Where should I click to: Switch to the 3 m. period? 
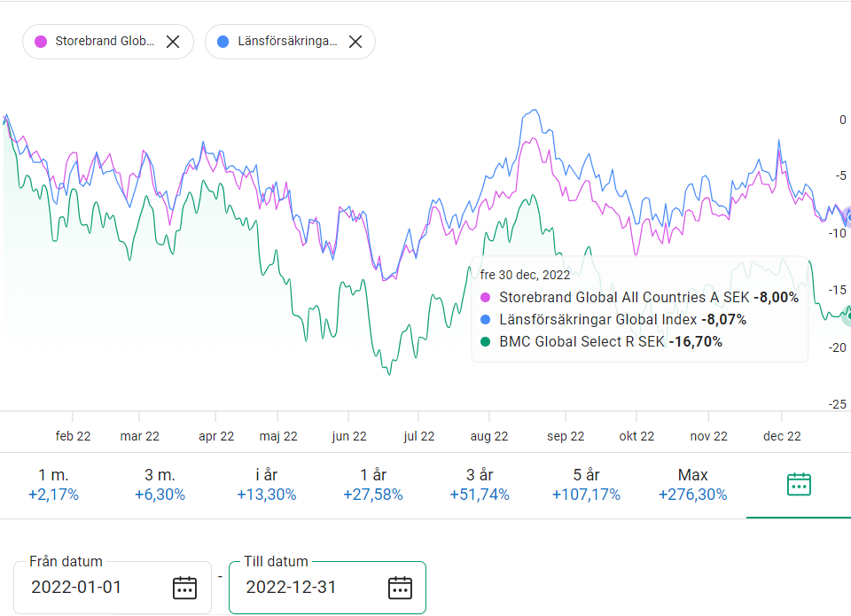pos(160,485)
